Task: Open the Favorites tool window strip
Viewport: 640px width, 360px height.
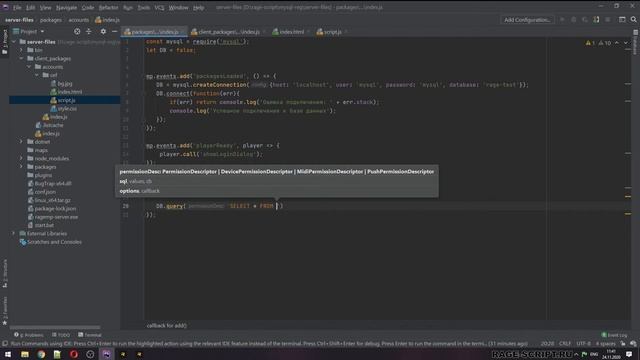Action: (4, 311)
